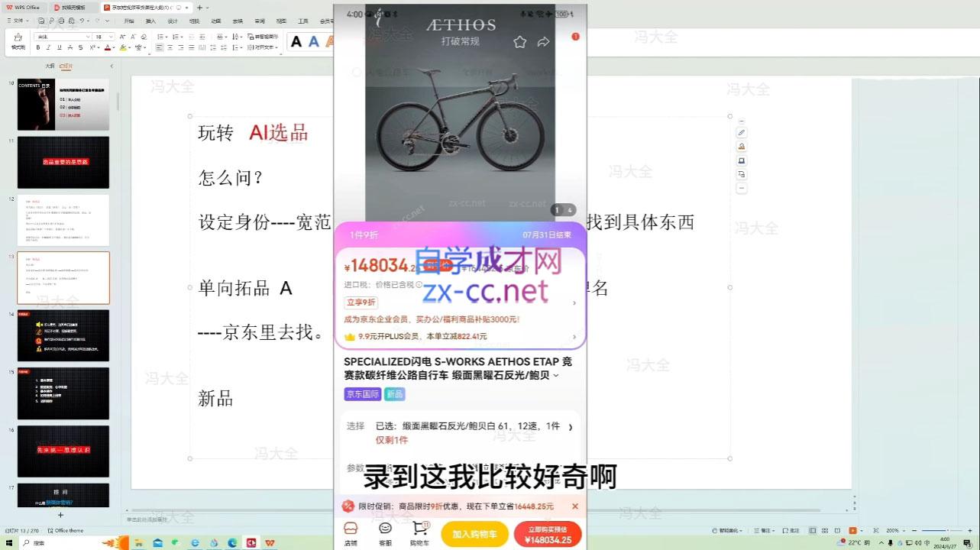Open the 开始 ribbon tab
Screen dimensions: 980x550
pos(129,21)
